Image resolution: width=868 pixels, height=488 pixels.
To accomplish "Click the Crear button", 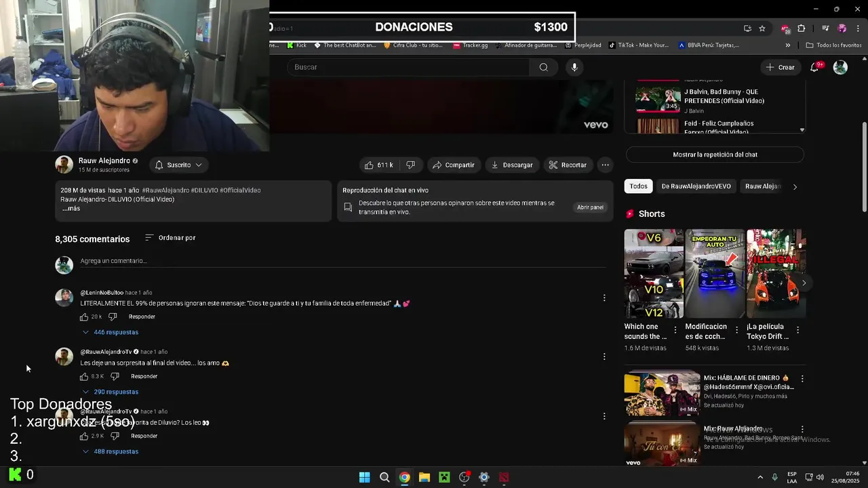I will point(780,67).
